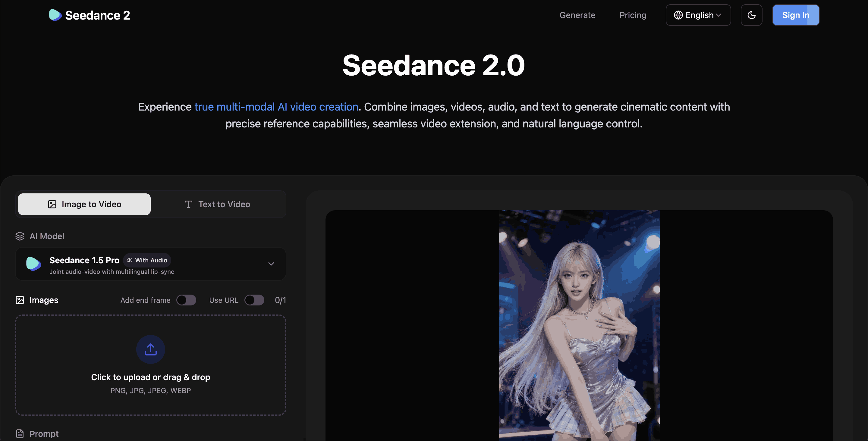This screenshot has width=868, height=441.
Task: Click the T icon on Text to Video
Action: pyautogui.click(x=189, y=204)
